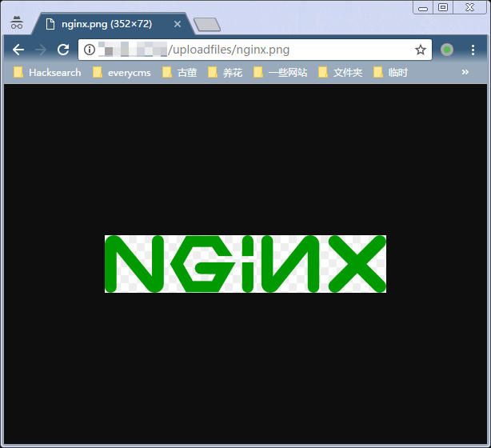The height and width of the screenshot is (448, 491).
Task: Open a new tab
Action: pyautogui.click(x=207, y=25)
